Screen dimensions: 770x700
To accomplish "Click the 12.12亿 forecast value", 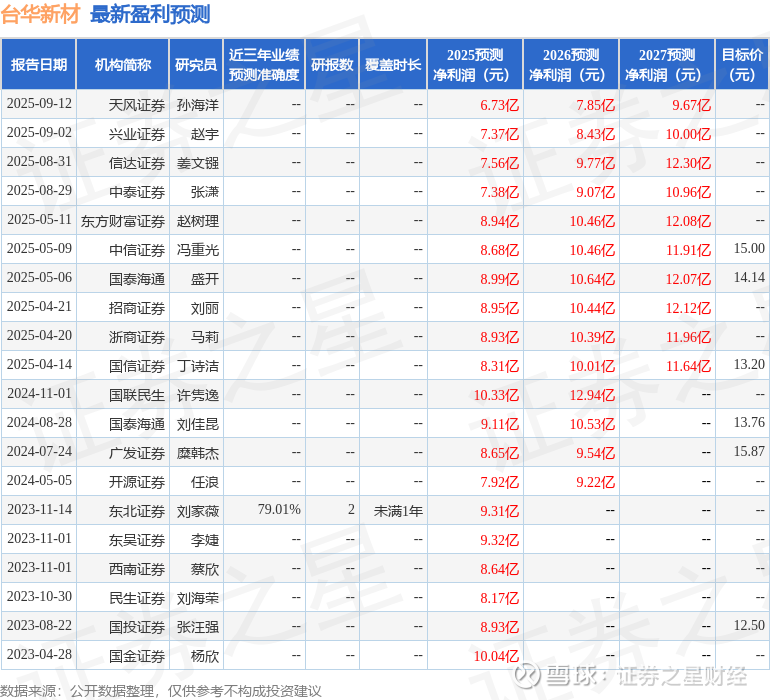I will click(x=688, y=308).
